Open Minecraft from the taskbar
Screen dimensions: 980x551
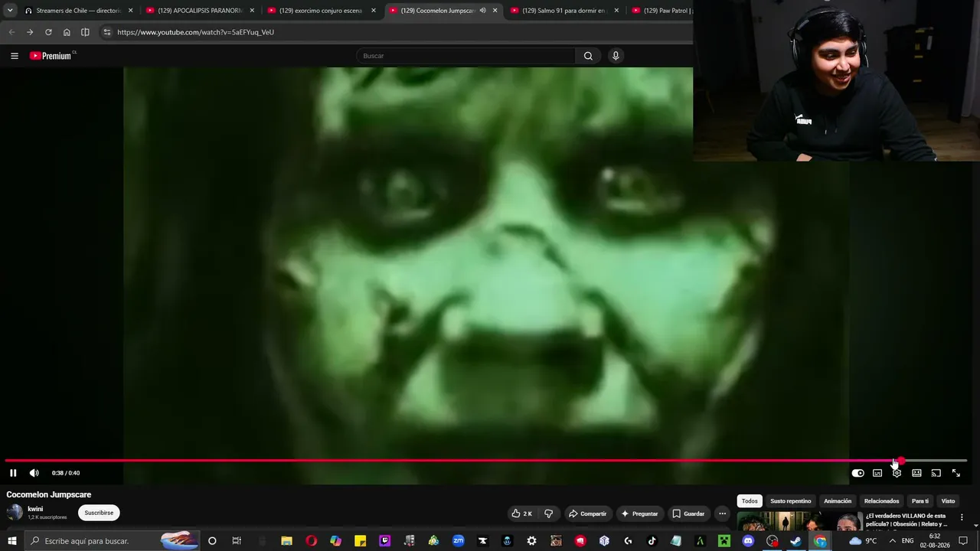(x=724, y=541)
